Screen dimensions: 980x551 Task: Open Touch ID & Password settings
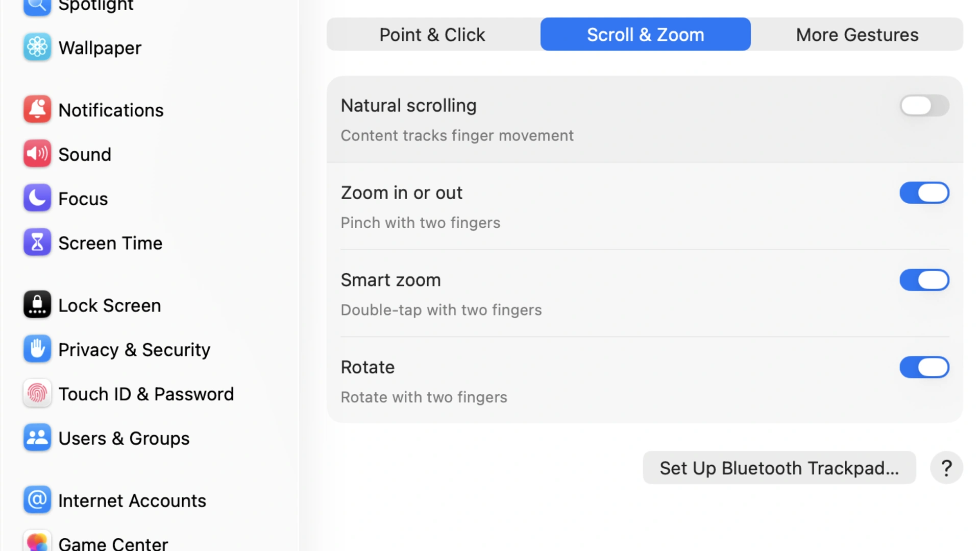146,393
